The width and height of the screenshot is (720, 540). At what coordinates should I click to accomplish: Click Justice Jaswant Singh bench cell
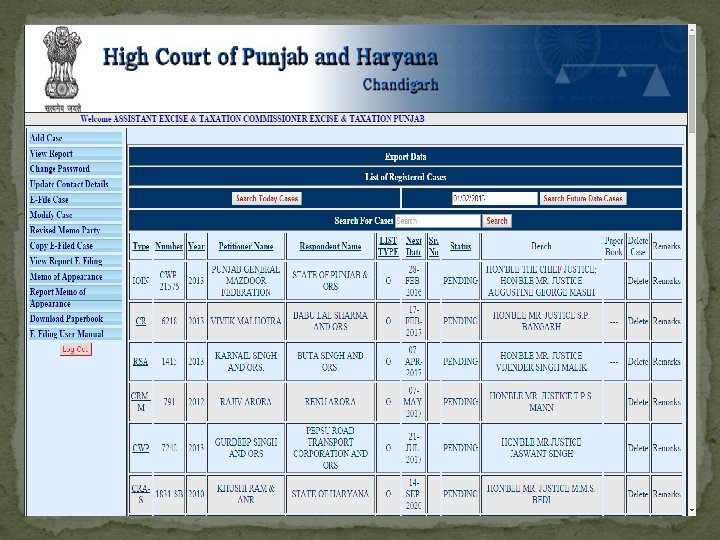click(x=541, y=448)
